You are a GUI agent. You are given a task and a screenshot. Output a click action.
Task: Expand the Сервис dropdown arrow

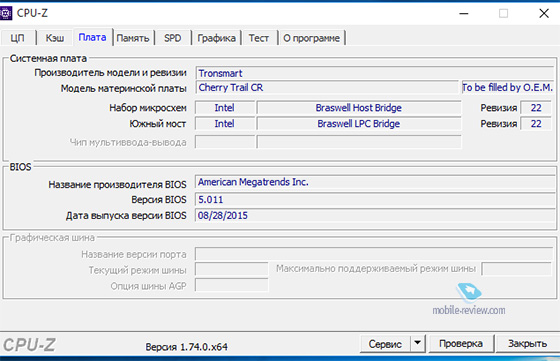(418, 344)
